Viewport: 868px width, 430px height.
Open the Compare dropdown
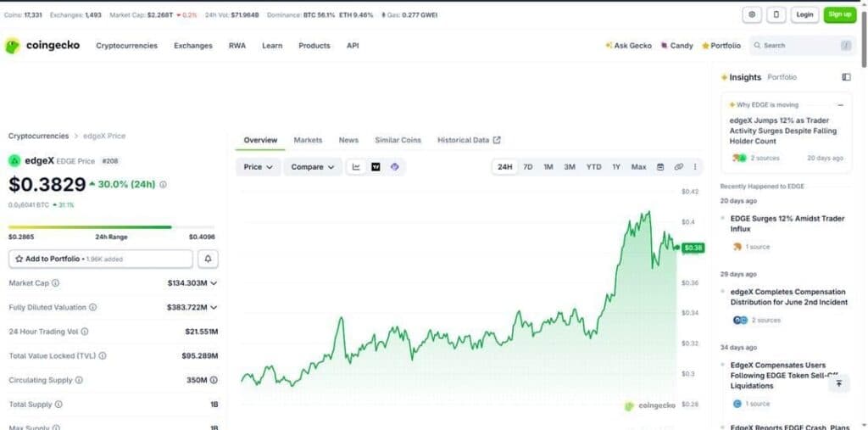313,167
